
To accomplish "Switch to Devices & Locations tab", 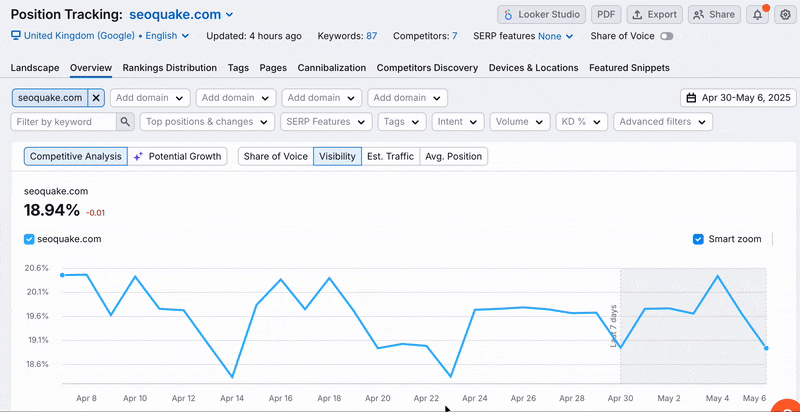I will pos(533,68).
